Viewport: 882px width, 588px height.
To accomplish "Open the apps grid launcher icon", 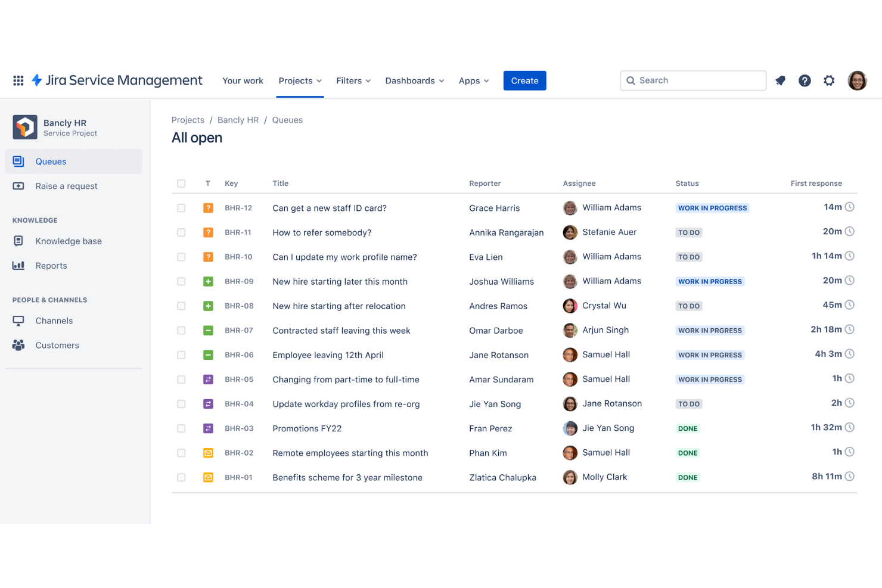I will click(18, 80).
